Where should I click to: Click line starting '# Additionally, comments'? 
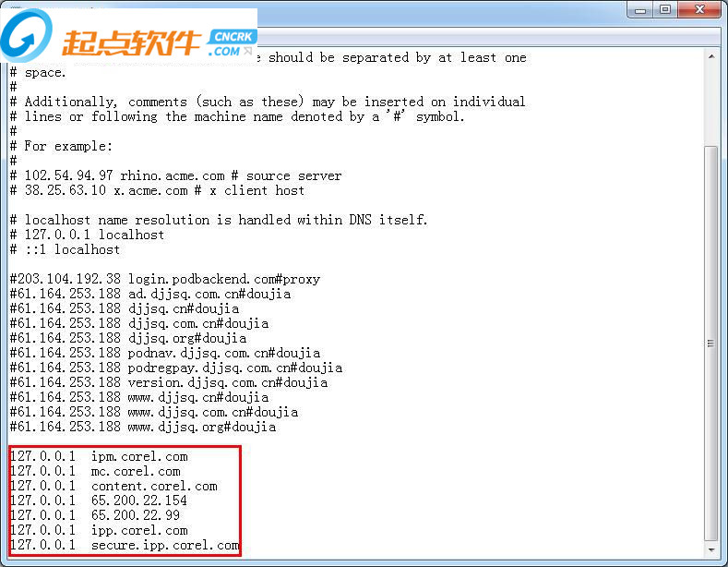click(268, 102)
